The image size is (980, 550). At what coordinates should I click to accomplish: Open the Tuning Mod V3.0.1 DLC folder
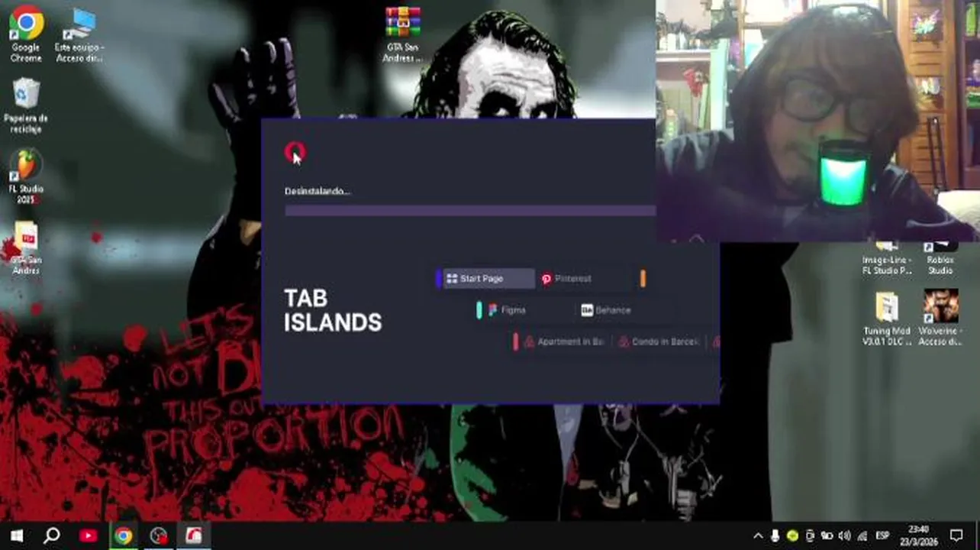click(887, 319)
